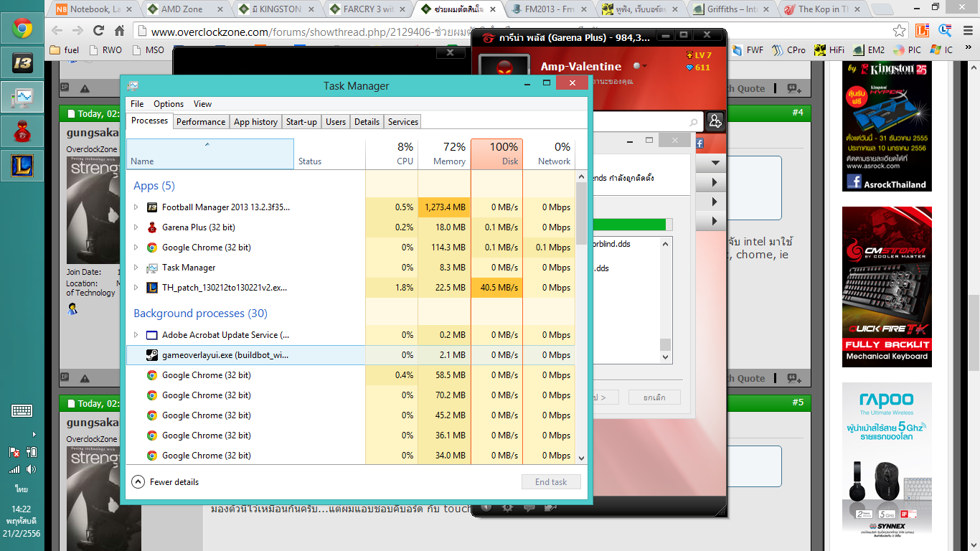Reload the Chrome page
The image size is (980, 551).
coord(99,31)
